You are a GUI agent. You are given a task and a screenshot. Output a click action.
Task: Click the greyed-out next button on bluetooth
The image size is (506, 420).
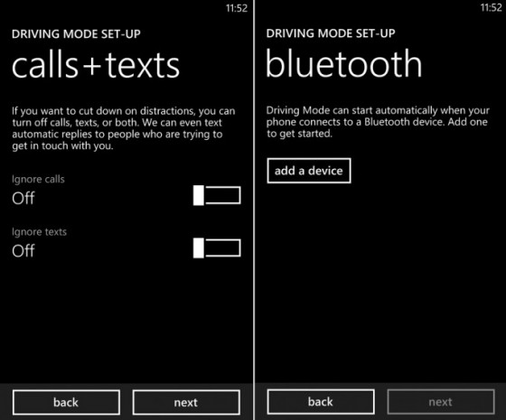[441, 402]
